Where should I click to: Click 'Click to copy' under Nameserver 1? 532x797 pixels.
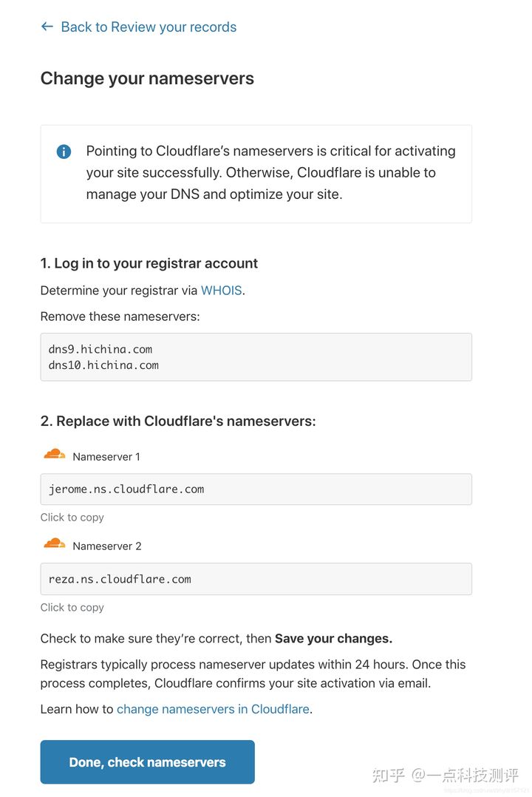pyautogui.click(x=72, y=518)
